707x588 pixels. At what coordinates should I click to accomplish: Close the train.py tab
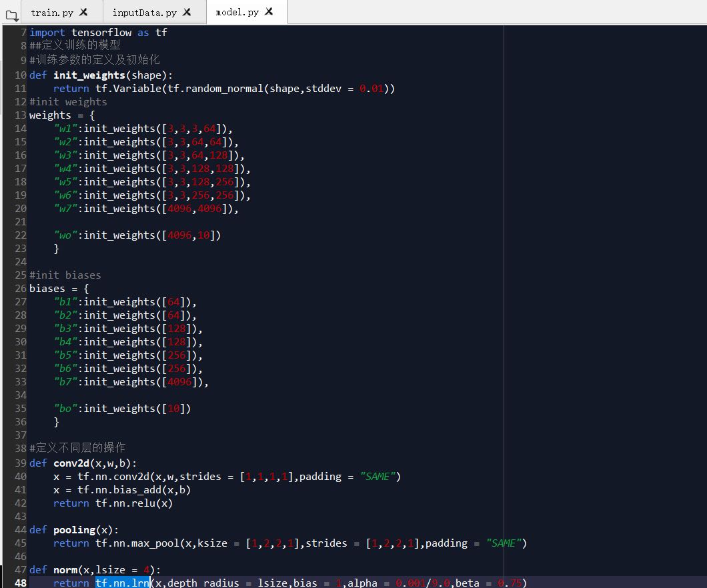coord(83,12)
